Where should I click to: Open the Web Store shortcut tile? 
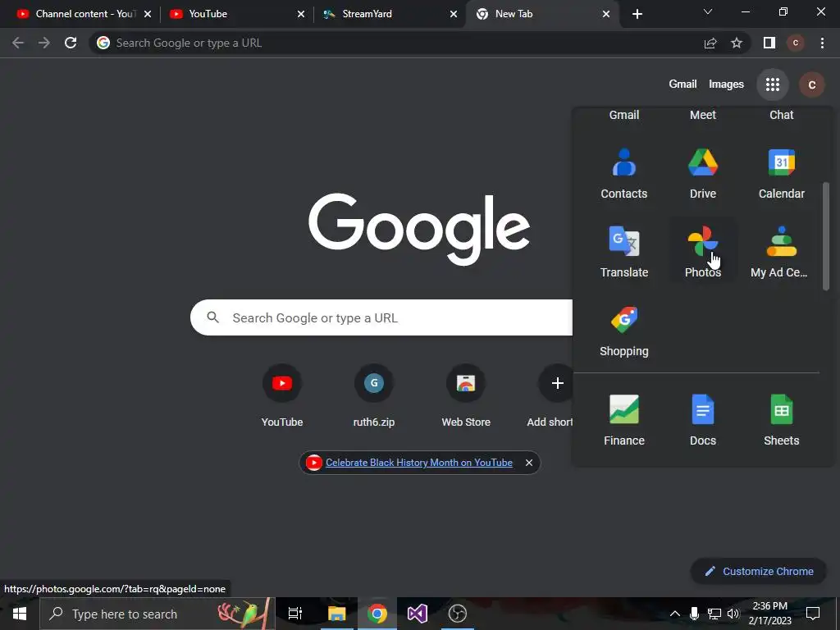466,395
